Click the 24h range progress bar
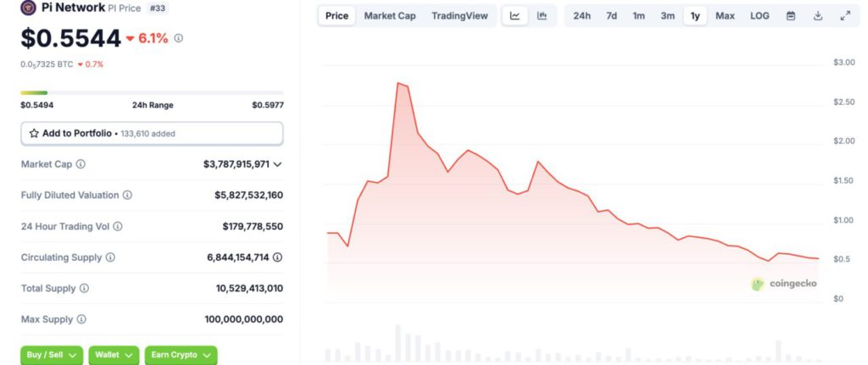Image resolution: width=868 pixels, height=365 pixels. coord(153,93)
